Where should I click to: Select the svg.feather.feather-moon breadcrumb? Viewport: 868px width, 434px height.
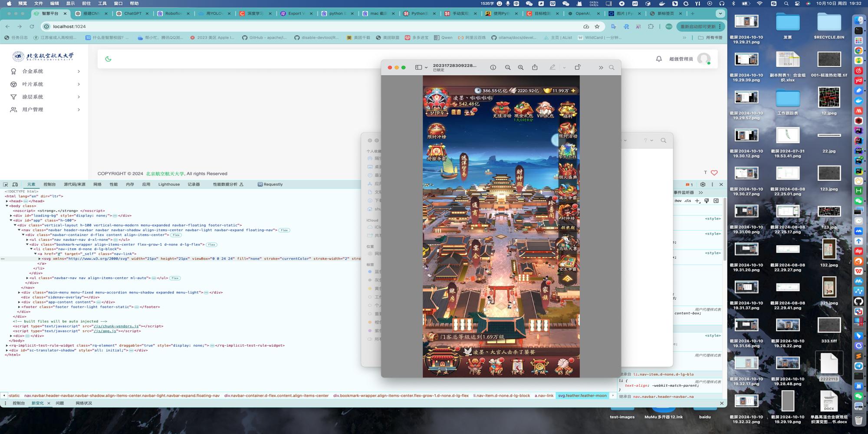[x=582, y=396]
